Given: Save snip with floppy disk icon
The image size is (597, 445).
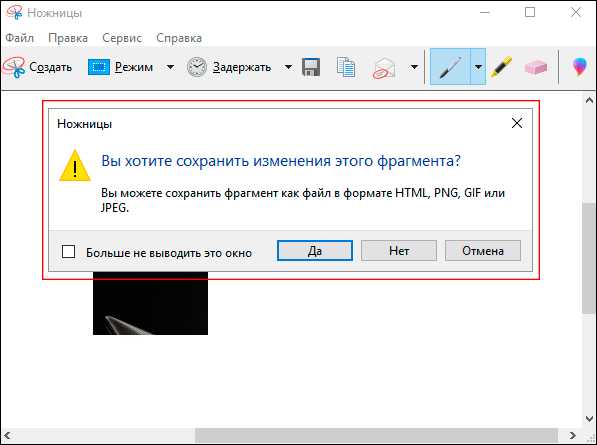Looking at the screenshot, I should click(x=311, y=67).
